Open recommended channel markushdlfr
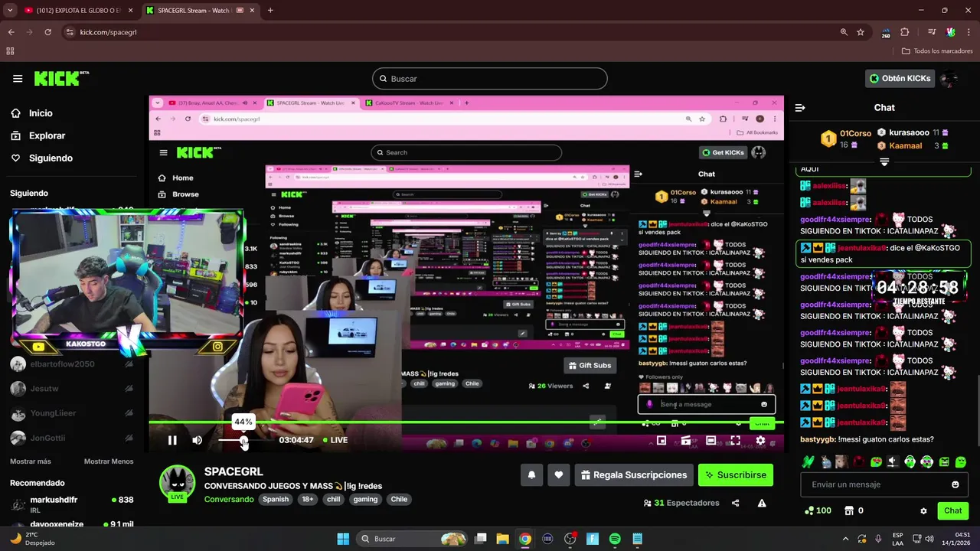This screenshot has width=980, height=551. [x=72, y=504]
